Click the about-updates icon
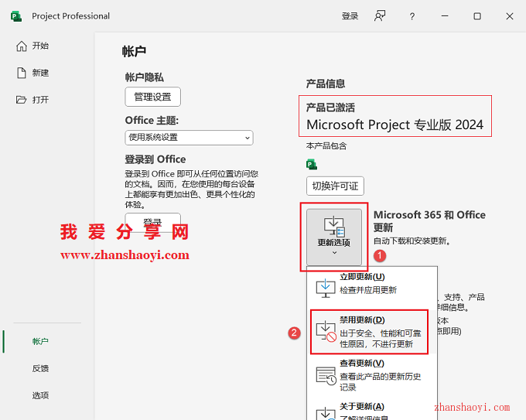The width and height of the screenshot is (526, 420). [326, 413]
